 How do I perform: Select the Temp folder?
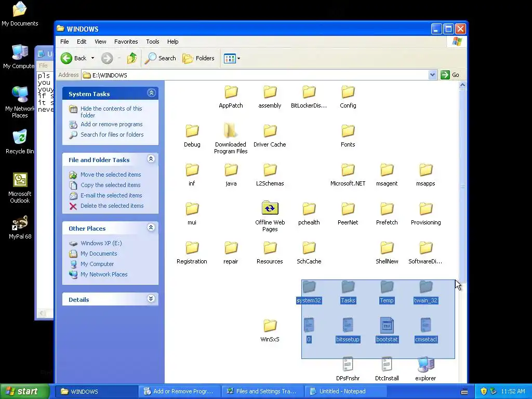[x=387, y=292]
